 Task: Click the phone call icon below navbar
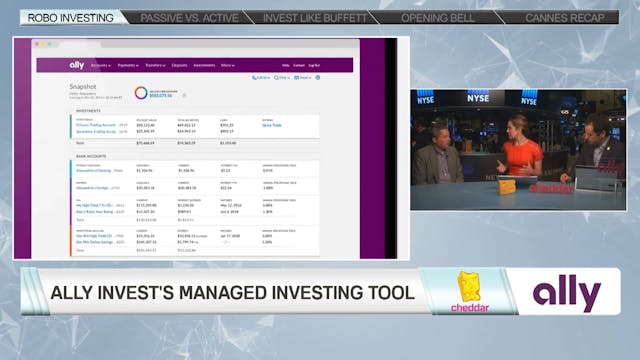[254, 78]
